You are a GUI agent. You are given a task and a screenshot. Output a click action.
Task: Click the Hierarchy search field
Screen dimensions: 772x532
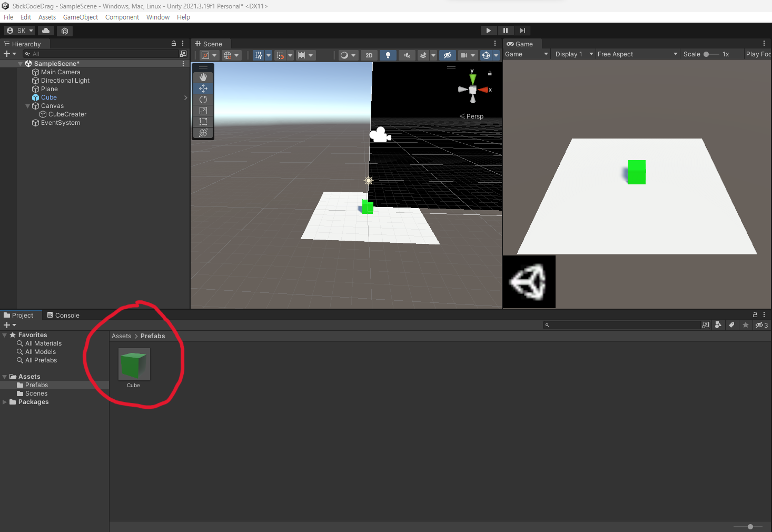click(x=101, y=54)
